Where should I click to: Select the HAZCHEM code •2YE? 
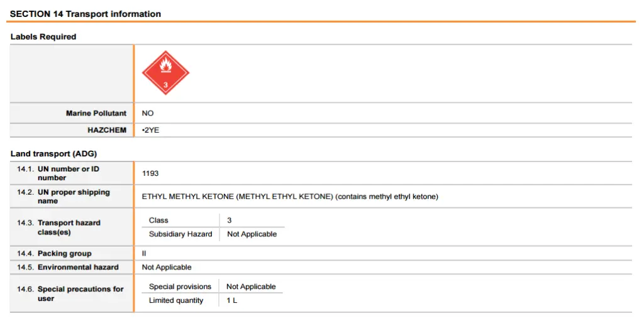151,130
